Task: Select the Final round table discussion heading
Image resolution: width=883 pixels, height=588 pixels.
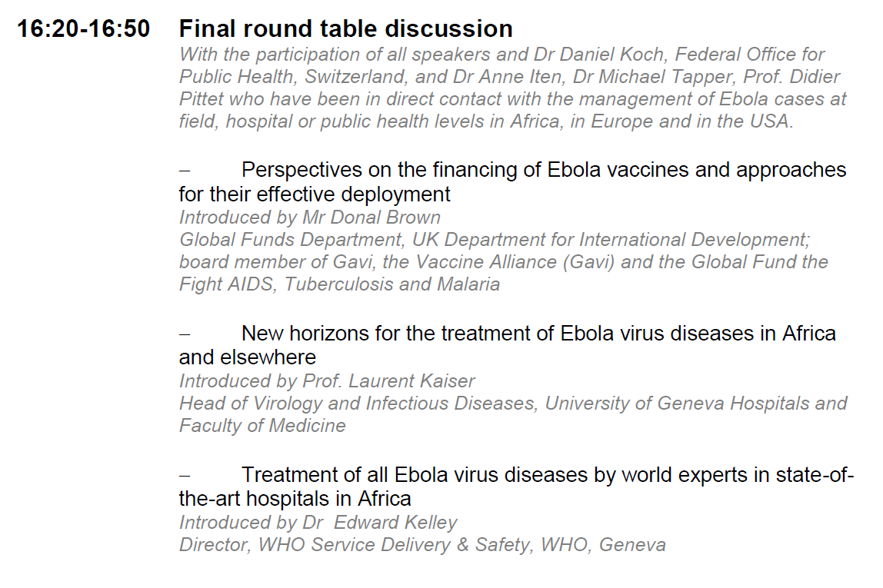Action: [x=346, y=28]
